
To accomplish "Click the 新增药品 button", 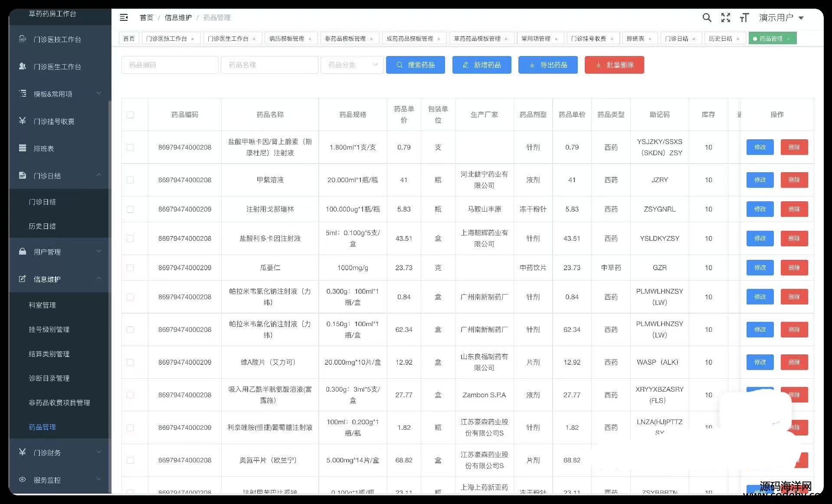I will pyautogui.click(x=482, y=65).
